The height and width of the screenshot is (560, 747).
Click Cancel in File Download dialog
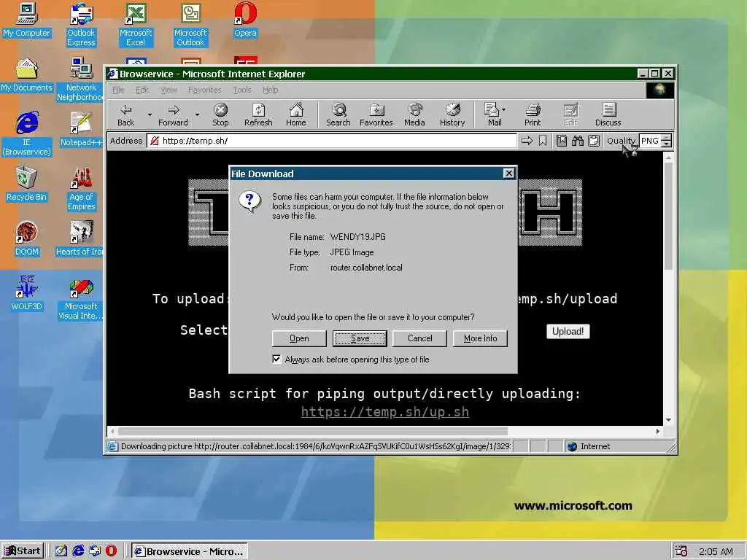click(419, 338)
